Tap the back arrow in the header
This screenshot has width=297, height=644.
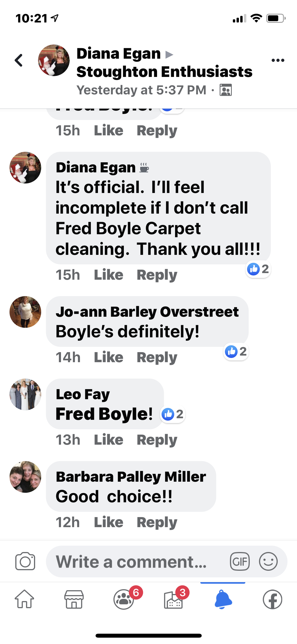[18, 60]
